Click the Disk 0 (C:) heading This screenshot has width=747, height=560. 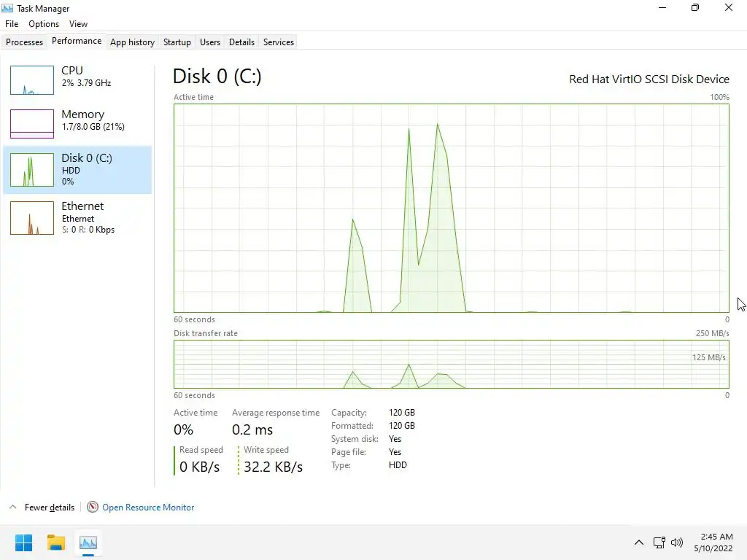click(217, 76)
